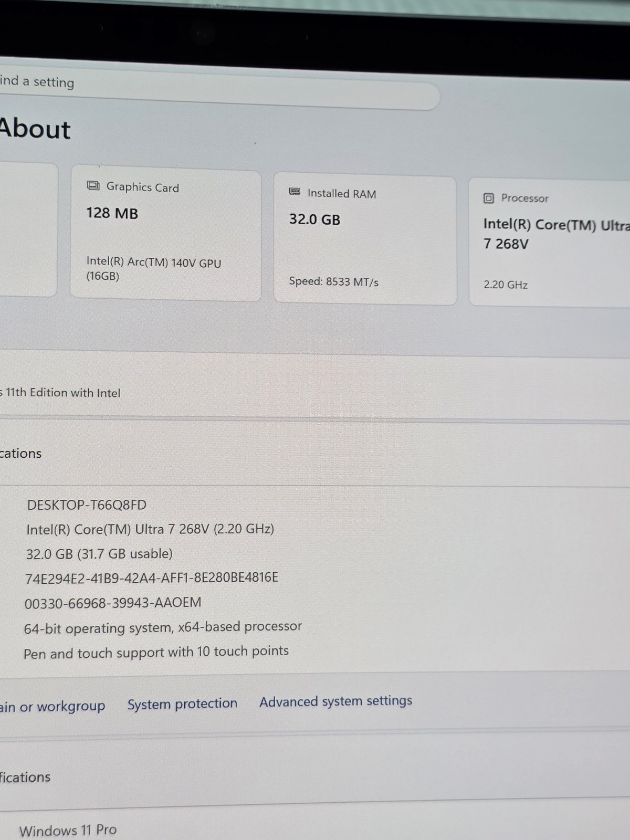Click 32.0 GB (31.7 GB usable) row
Viewport: 630px width, 840px height.
(99, 554)
